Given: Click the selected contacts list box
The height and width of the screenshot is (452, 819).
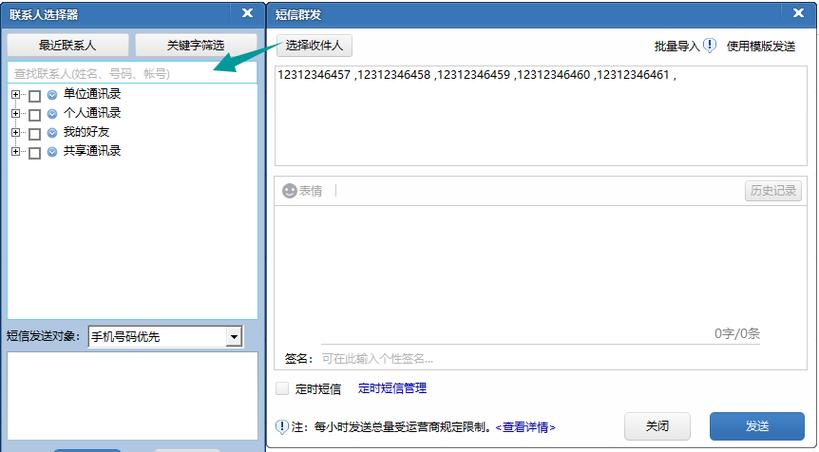Looking at the screenshot, I should (x=132, y=396).
